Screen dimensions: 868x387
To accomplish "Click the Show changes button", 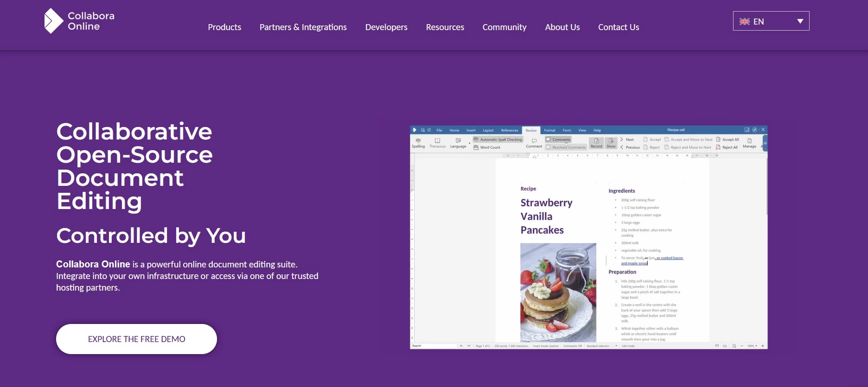I will [611, 143].
